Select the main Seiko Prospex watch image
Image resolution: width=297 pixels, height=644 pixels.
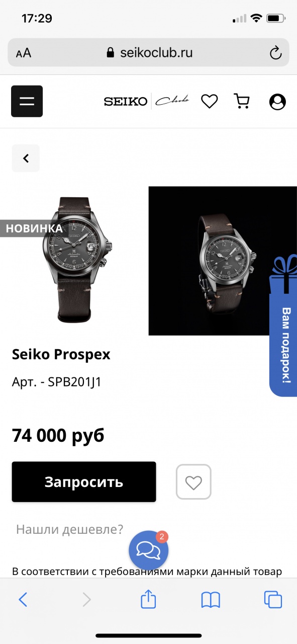73,260
